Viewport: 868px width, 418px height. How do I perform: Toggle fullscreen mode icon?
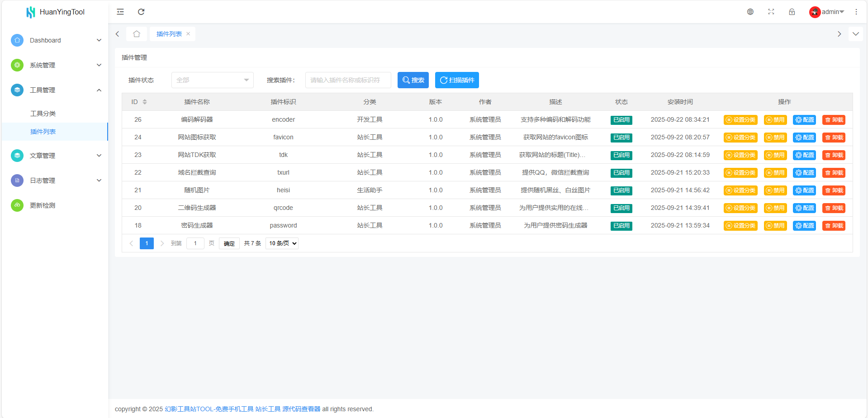771,12
